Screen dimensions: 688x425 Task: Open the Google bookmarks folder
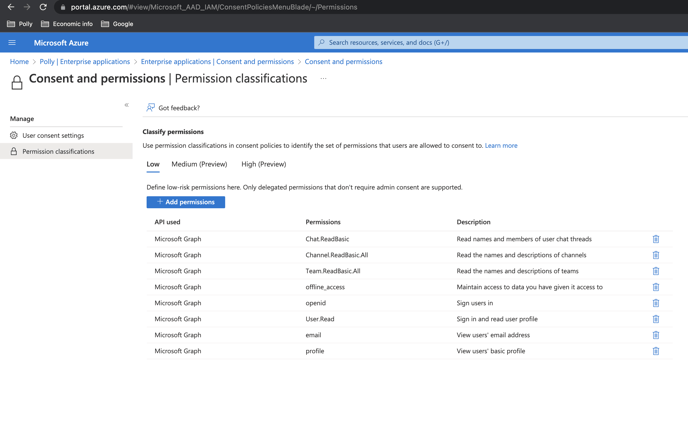tap(117, 24)
